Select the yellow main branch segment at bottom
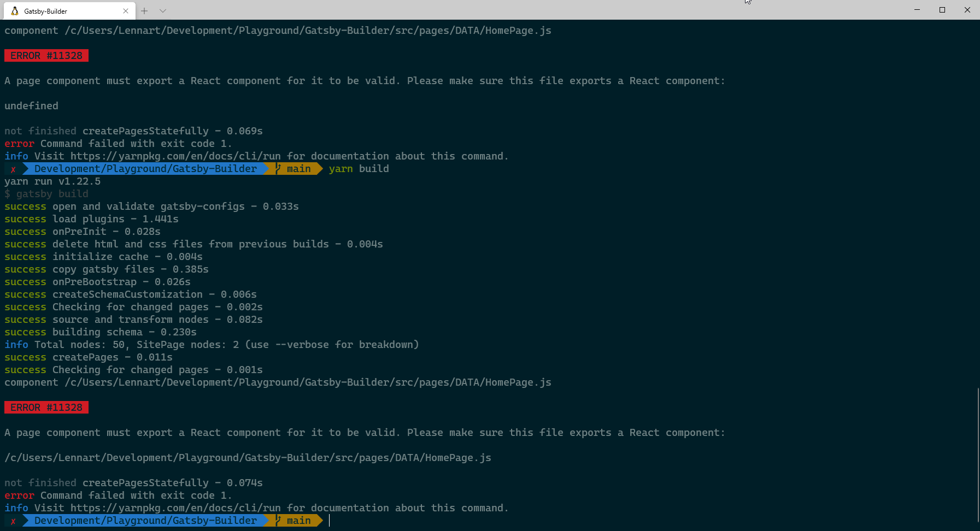 [298, 520]
